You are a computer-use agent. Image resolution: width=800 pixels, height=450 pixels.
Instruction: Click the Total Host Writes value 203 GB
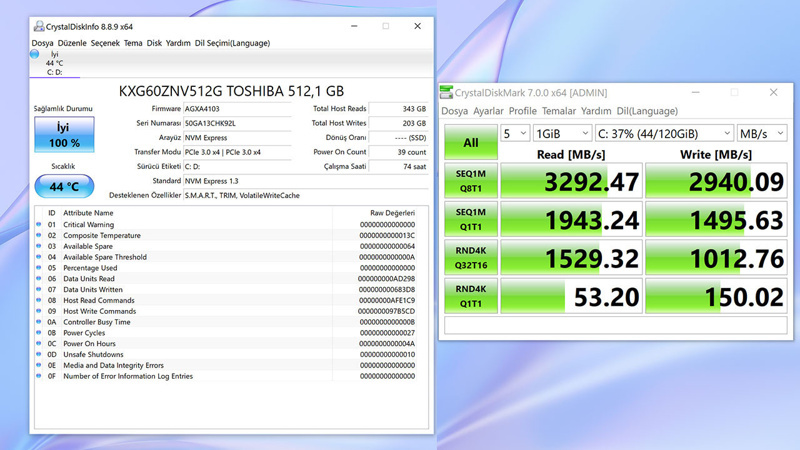[398, 123]
